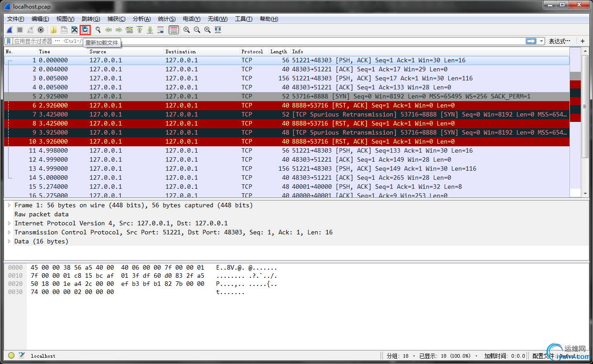This screenshot has width=593, height=364.
Task: Click the capture file properties status icon
Action: click(22, 355)
